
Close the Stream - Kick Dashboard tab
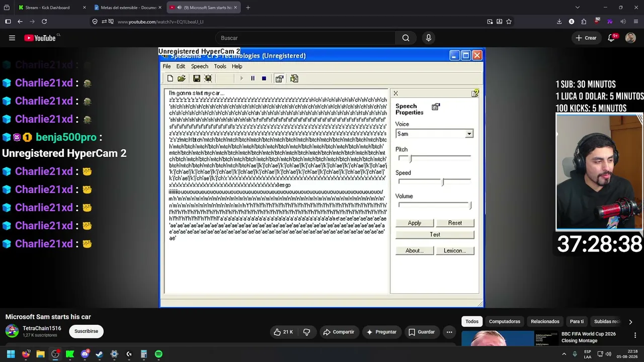tap(84, 8)
